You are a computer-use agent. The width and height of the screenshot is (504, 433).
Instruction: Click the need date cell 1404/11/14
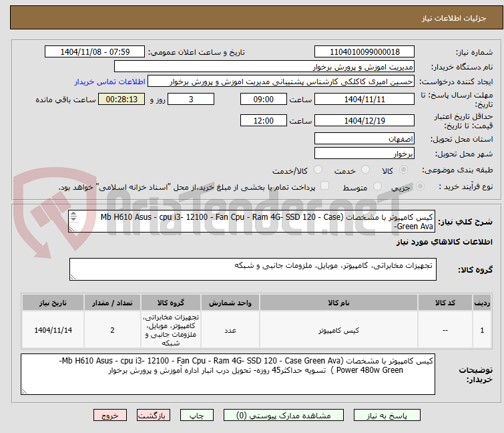coord(53,330)
